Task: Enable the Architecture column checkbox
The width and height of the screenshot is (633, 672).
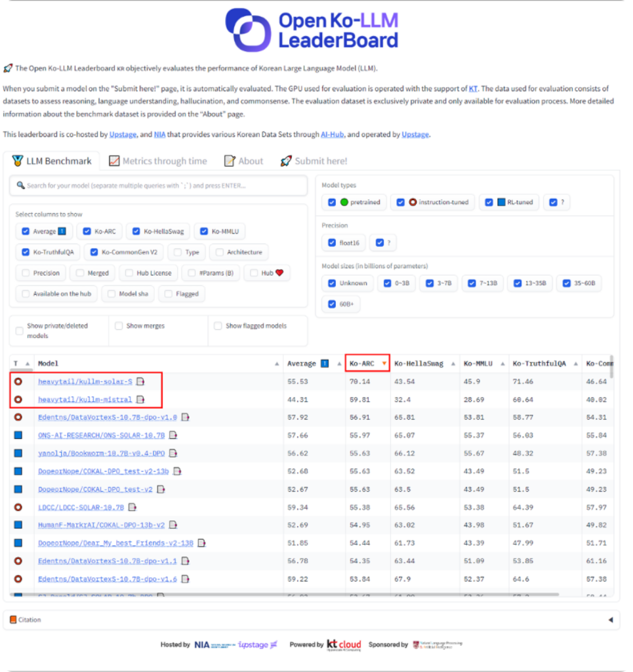Action: click(218, 252)
